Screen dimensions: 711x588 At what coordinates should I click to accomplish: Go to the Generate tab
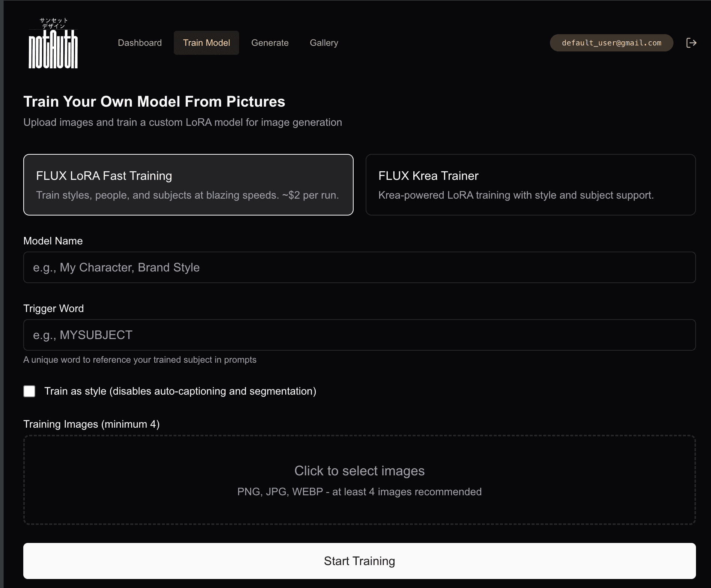[270, 43]
